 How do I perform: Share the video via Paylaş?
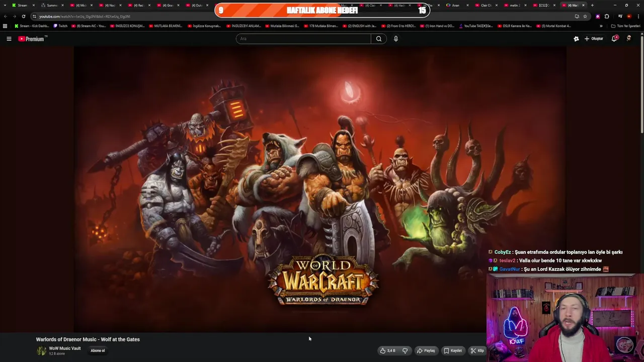[x=426, y=350]
